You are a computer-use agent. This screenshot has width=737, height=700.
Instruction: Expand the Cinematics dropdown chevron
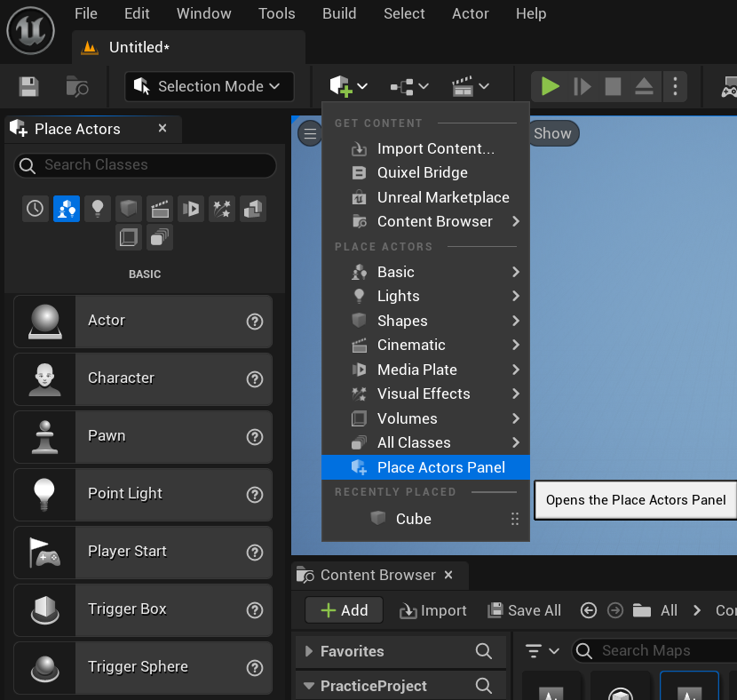484,86
